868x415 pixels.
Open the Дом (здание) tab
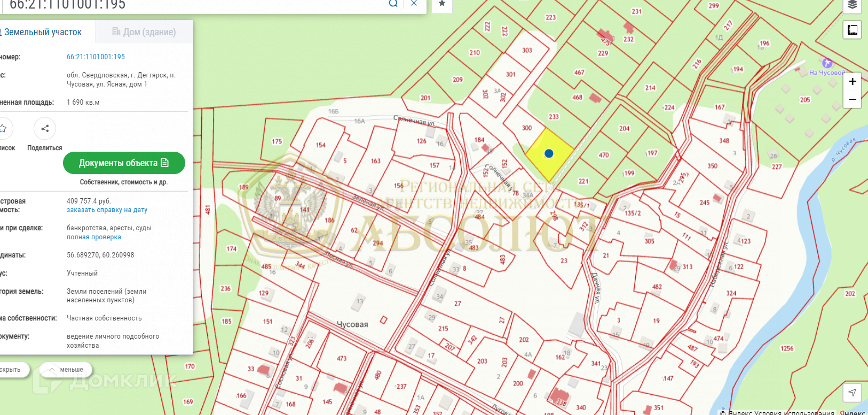tap(144, 32)
